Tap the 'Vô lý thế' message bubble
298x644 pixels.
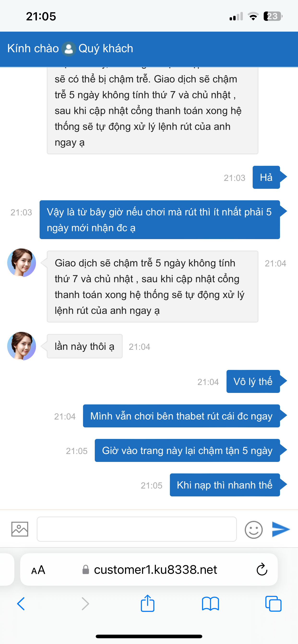point(253,381)
